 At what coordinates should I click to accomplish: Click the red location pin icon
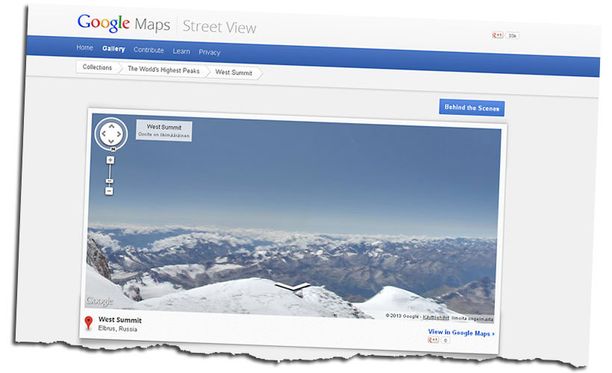click(x=89, y=323)
